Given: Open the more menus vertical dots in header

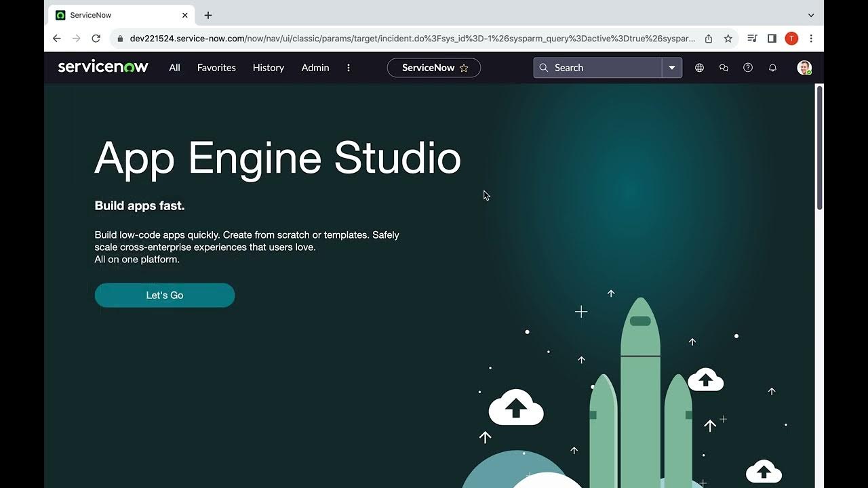Looking at the screenshot, I should click(x=349, y=68).
